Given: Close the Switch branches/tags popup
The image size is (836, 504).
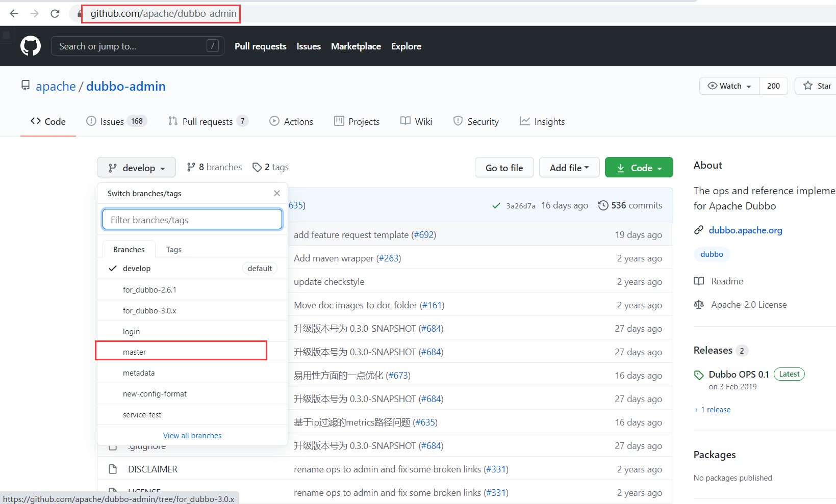Looking at the screenshot, I should (x=277, y=193).
